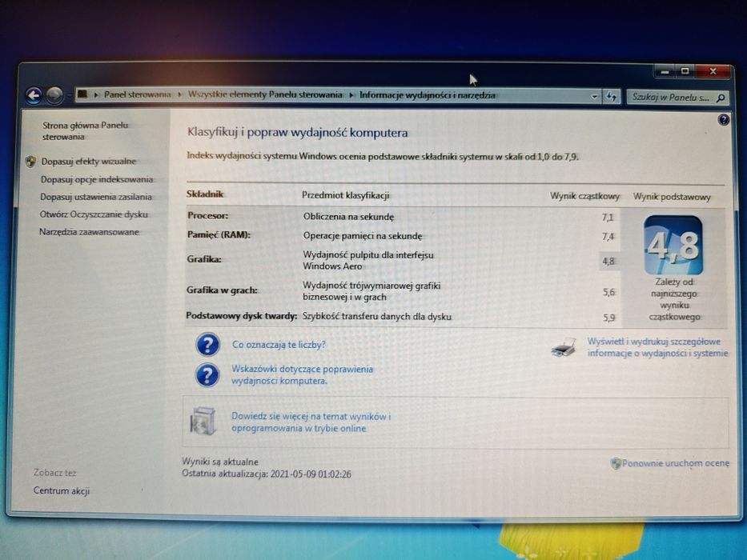
Task: Minimize the performance information window
Action: [665, 71]
